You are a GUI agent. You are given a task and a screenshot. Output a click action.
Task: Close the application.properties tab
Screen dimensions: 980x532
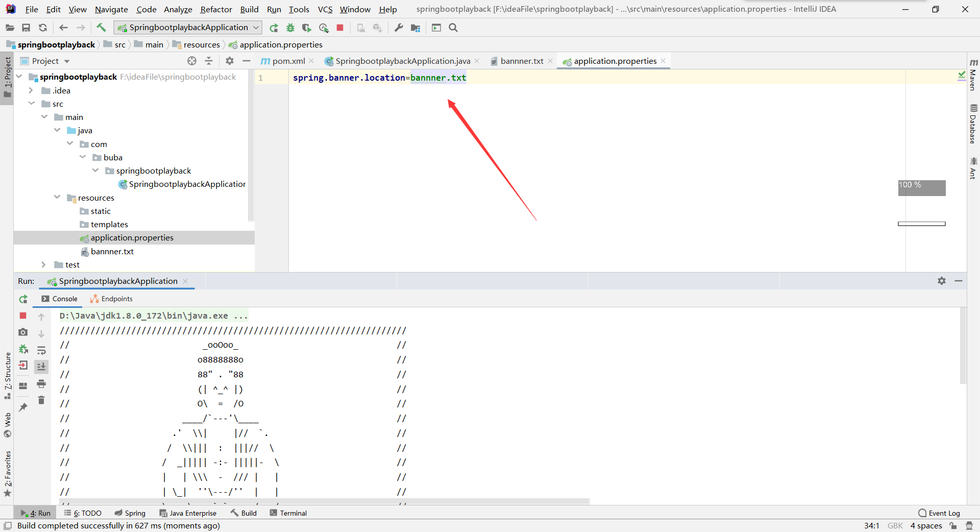coord(663,61)
